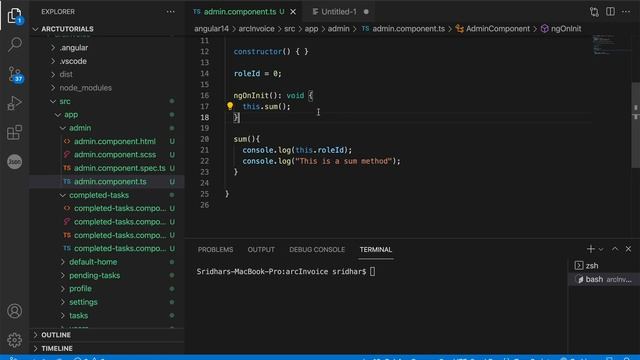The height and width of the screenshot is (360, 640).
Task: Click the lightbulb code action on line 17
Action: coord(230,106)
